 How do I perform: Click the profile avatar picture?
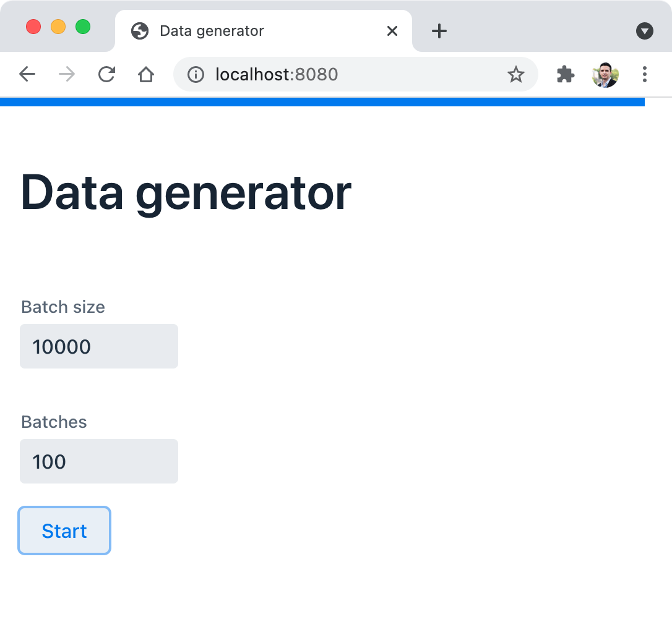coord(605,74)
